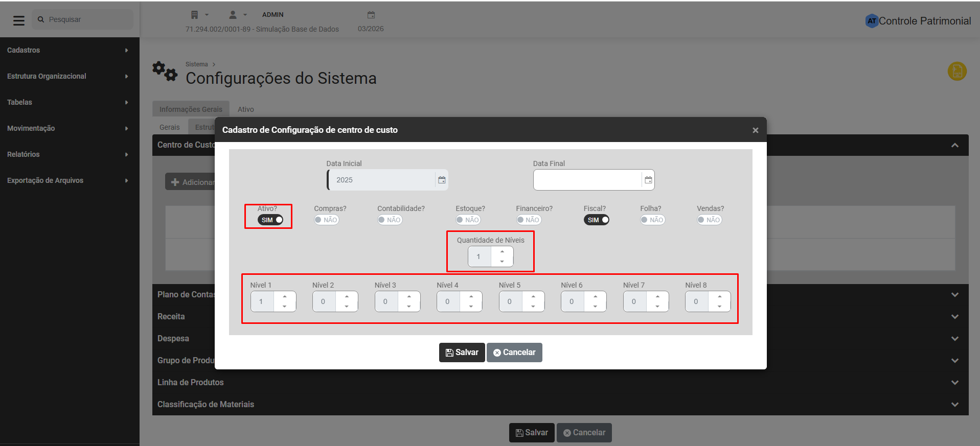The height and width of the screenshot is (446, 980).
Task: Decrement the Nível 1 spinner
Action: coord(285,307)
